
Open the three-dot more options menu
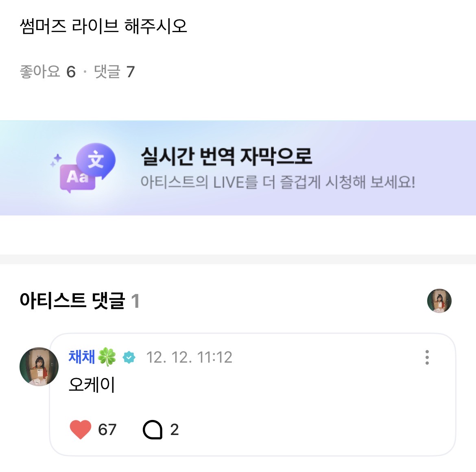427,357
